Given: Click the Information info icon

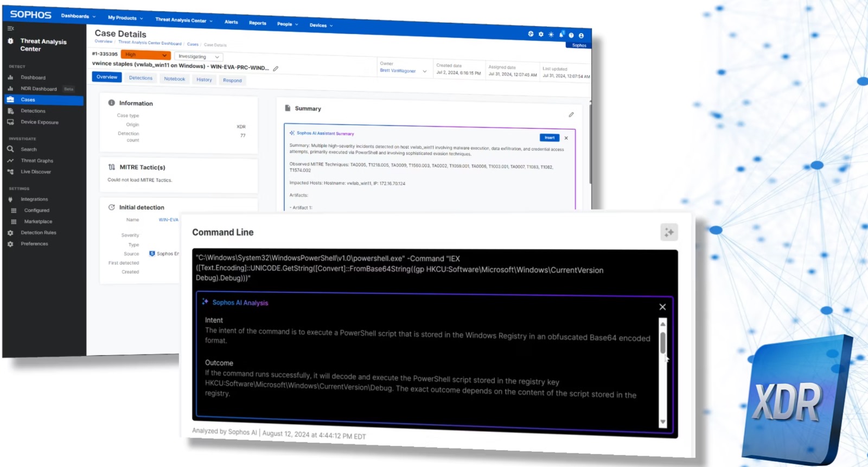Looking at the screenshot, I should point(111,103).
